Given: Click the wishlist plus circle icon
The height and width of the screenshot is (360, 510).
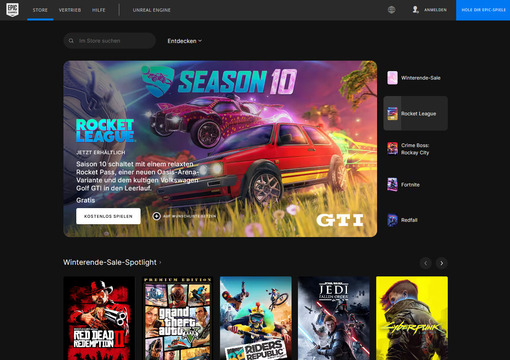Looking at the screenshot, I should click(156, 216).
